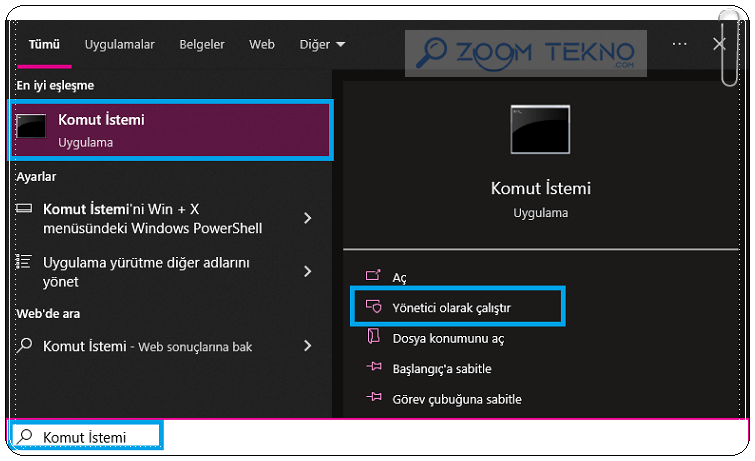The width and height of the screenshot is (755, 461).
Task: Open the Komut İstemi best match result
Action: click(171, 130)
